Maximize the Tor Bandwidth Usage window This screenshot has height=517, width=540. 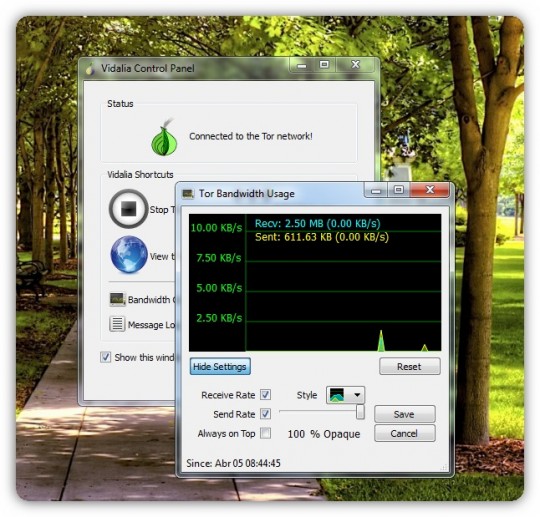click(x=399, y=190)
